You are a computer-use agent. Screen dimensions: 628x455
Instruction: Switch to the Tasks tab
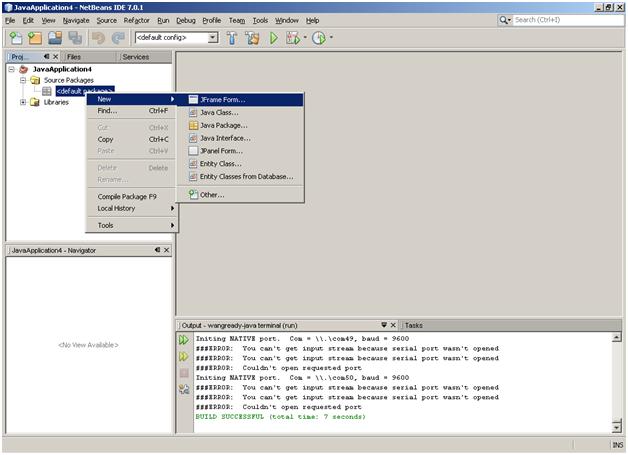tap(413, 325)
